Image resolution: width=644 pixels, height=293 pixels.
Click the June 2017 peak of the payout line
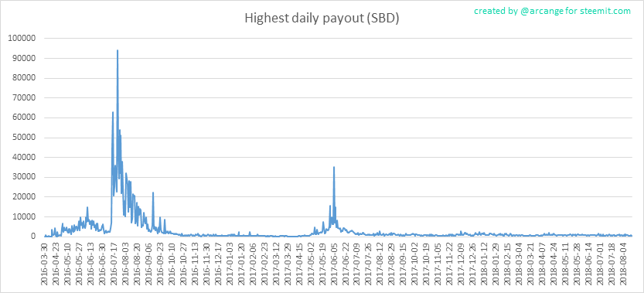[334, 167]
